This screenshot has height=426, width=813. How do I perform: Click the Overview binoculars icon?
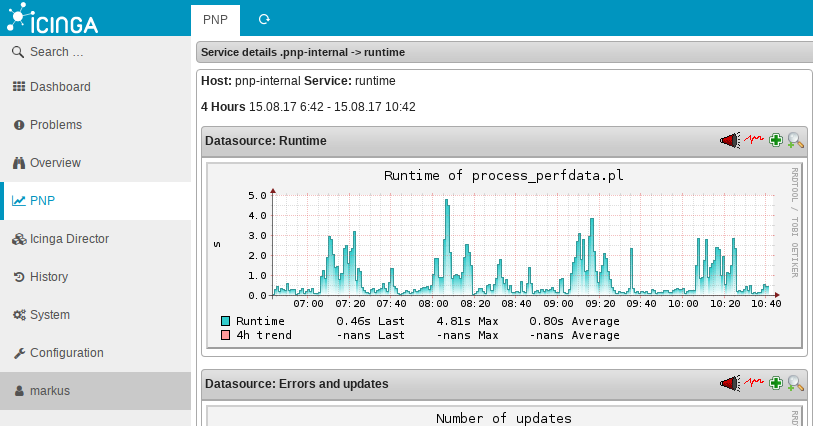(19, 163)
